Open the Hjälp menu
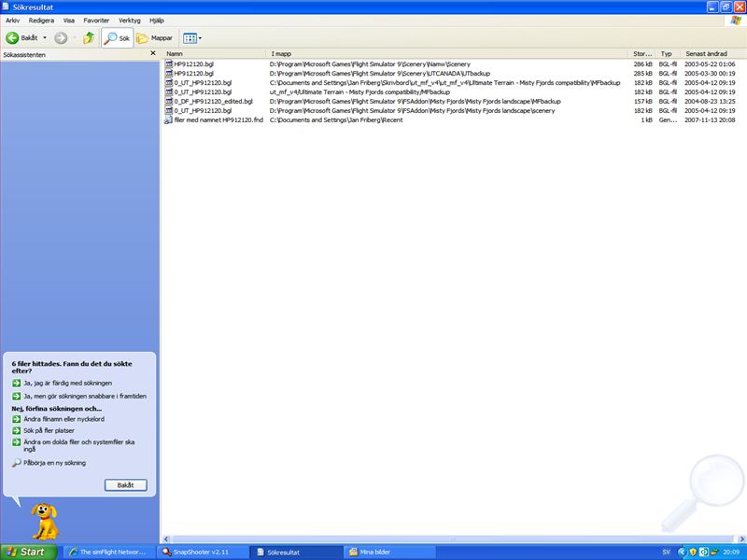Viewport: 747px width, 560px height. point(157,21)
